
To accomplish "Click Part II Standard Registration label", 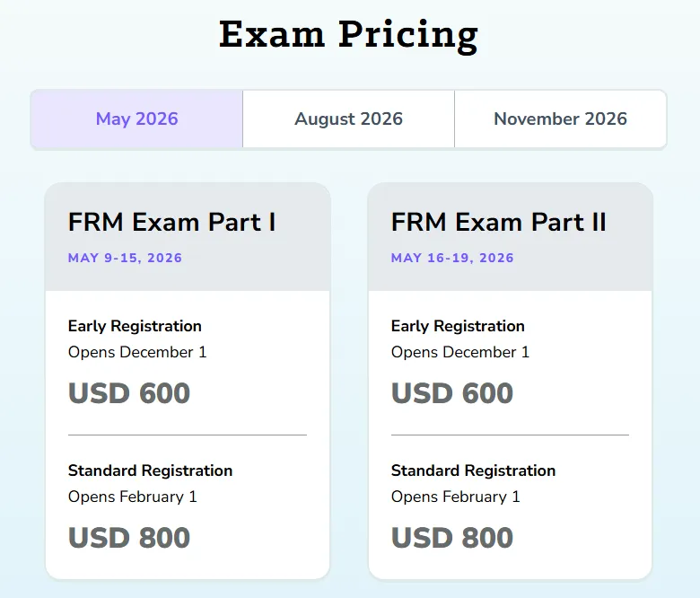I will pyautogui.click(x=473, y=470).
